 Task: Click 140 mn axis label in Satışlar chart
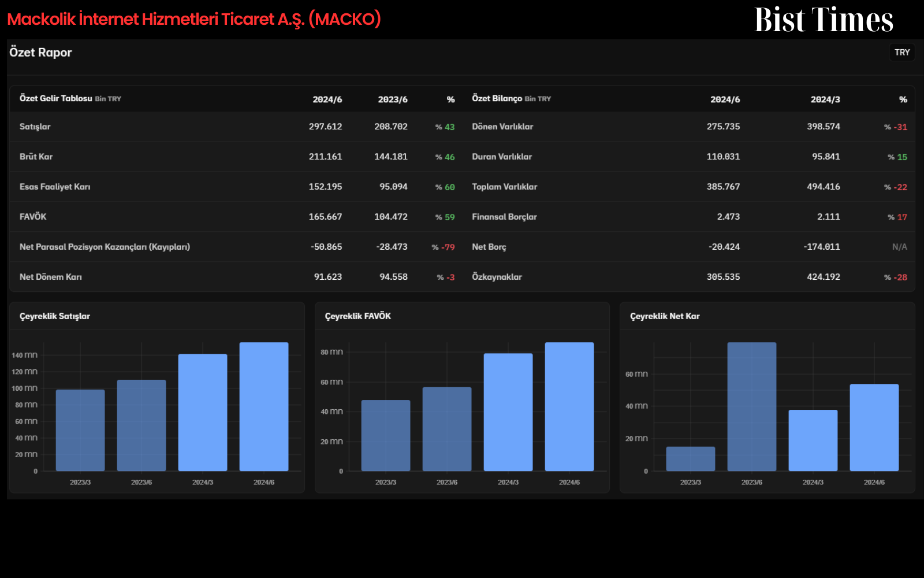click(x=24, y=355)
